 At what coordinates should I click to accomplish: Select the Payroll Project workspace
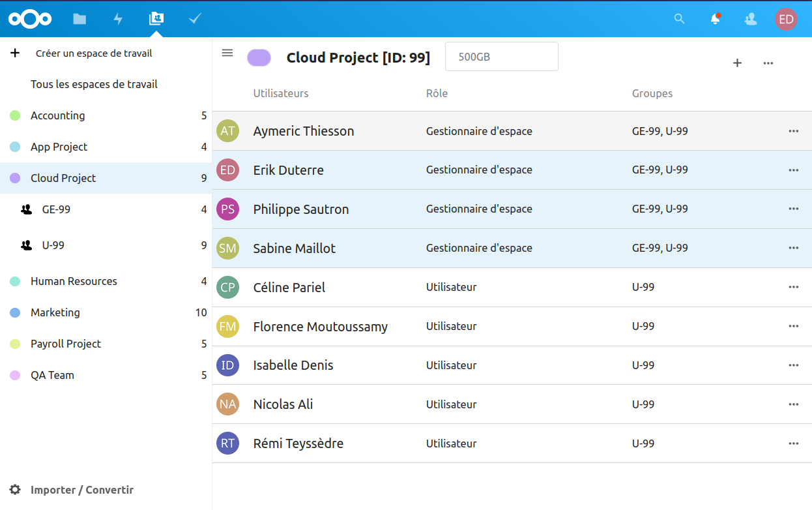point(106,344)
